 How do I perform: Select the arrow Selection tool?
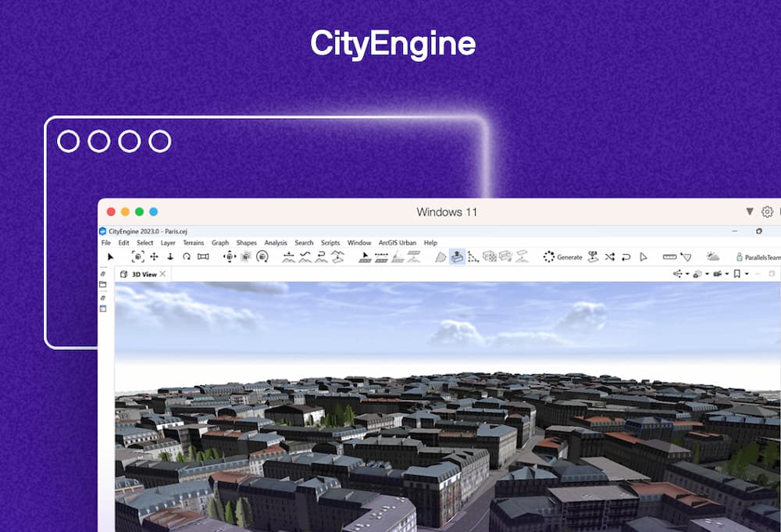tap(110, 256)
